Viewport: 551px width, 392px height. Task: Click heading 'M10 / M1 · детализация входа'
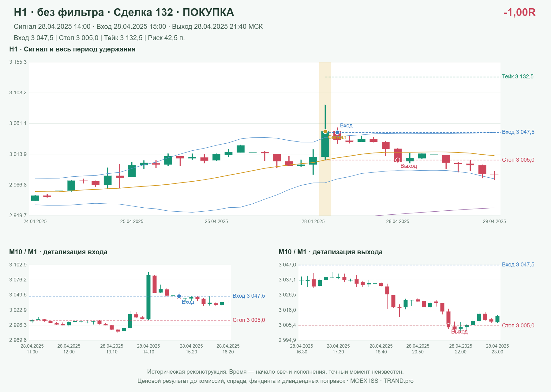[58, 252]
